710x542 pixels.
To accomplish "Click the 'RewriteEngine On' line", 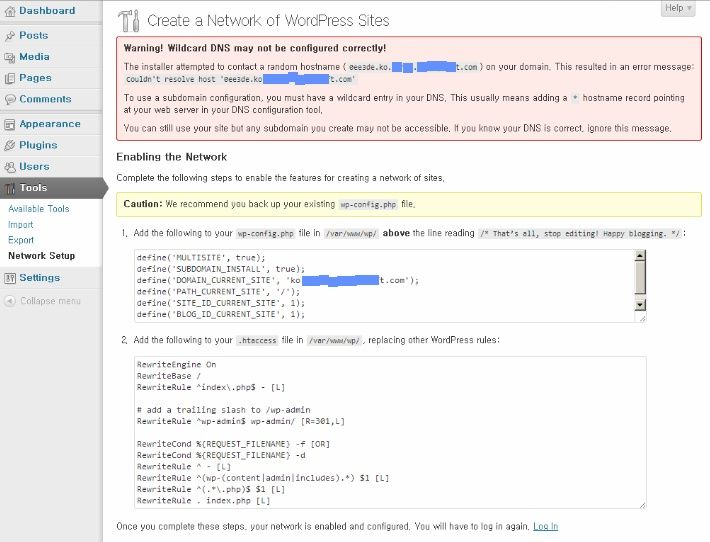I will pos(177,365).
